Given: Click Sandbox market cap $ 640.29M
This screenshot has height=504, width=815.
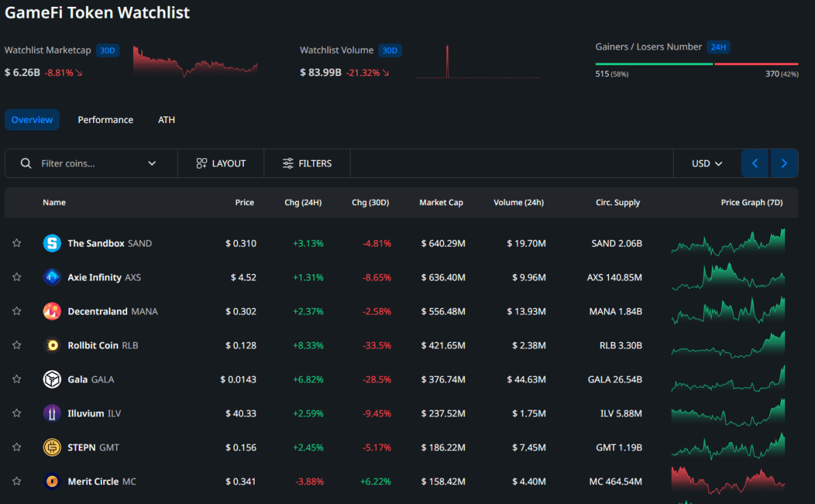Looking at the screenshot, I should click(443, 243).
